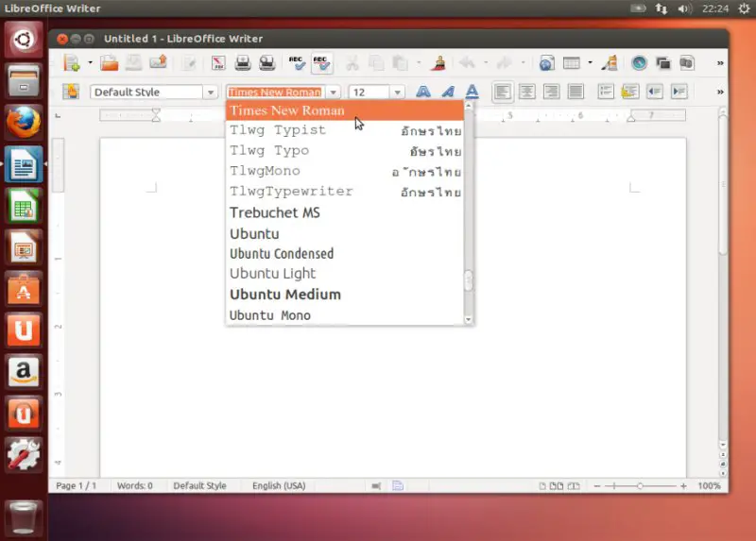Insert a Table icon
Screen dimensions: 756x541
point(572,63)
